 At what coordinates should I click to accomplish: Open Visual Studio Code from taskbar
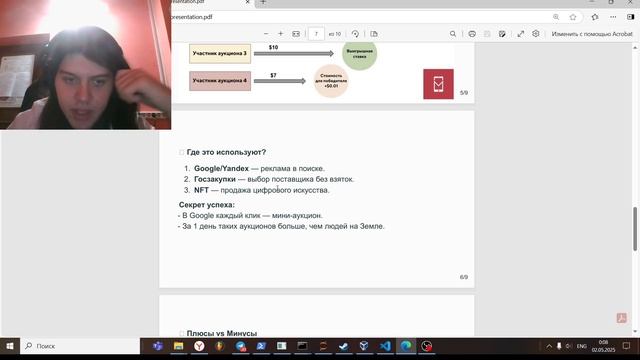(x=385, y=346)
